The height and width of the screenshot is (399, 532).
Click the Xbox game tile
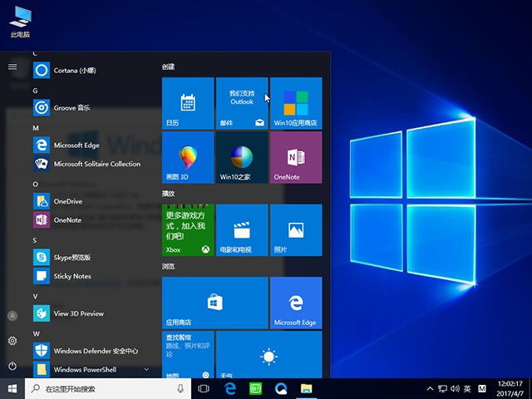click(x=188, y=229)
